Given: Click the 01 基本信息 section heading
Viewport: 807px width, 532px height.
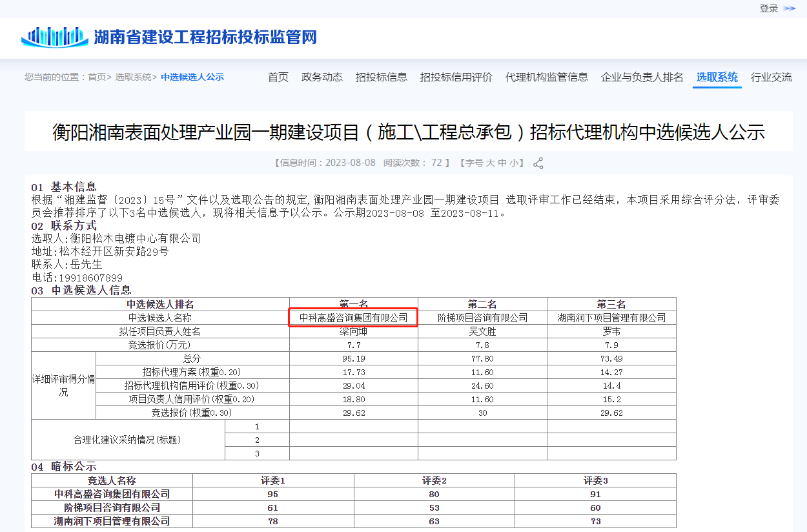Looking at the screenshot, I should [x=64, y=187].
